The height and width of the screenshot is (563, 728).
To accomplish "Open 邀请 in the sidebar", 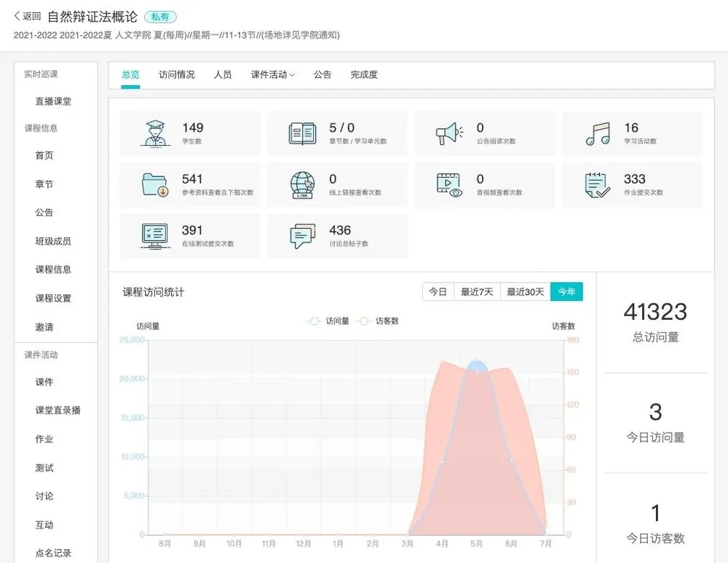I will tap(44, 327).
